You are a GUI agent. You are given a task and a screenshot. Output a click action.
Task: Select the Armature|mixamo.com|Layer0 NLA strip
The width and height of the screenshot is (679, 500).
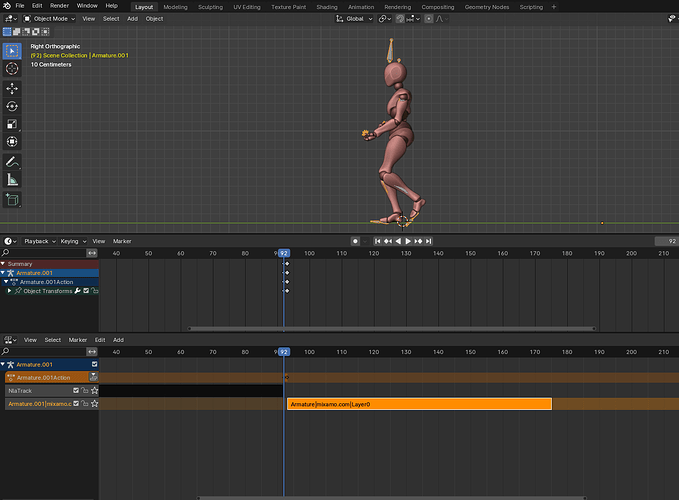(x=419, y=404)
